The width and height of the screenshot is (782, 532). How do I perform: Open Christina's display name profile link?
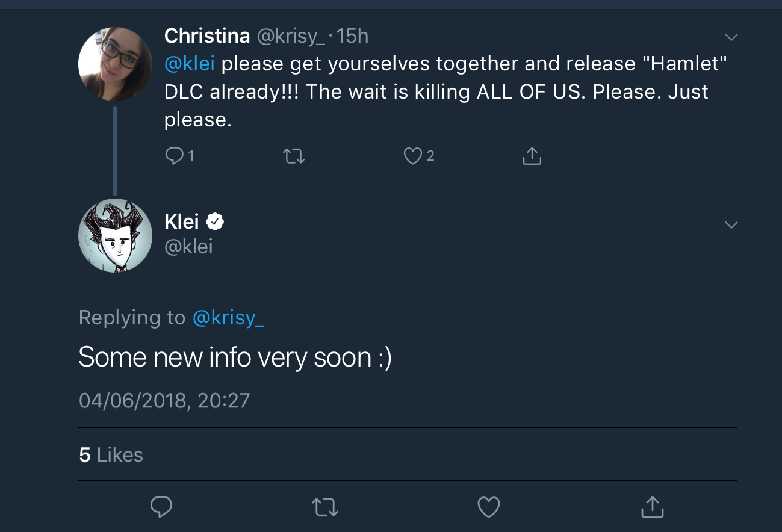click(206, 36)
